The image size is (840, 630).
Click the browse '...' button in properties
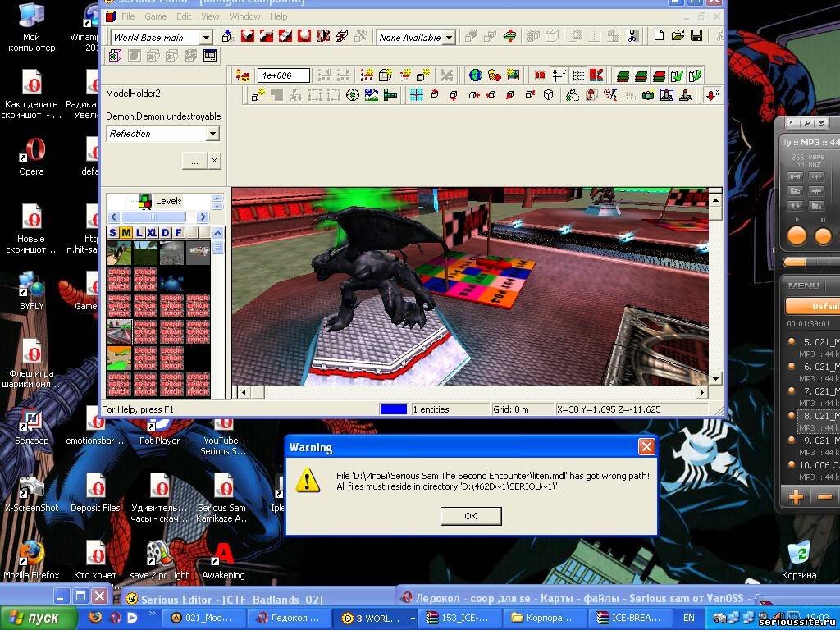point(194,160)
